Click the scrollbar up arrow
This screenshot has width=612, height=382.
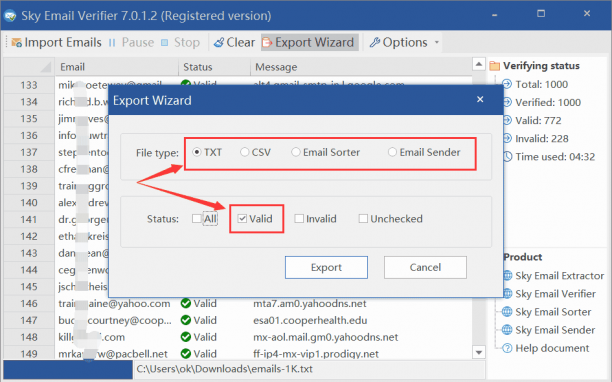479,64
